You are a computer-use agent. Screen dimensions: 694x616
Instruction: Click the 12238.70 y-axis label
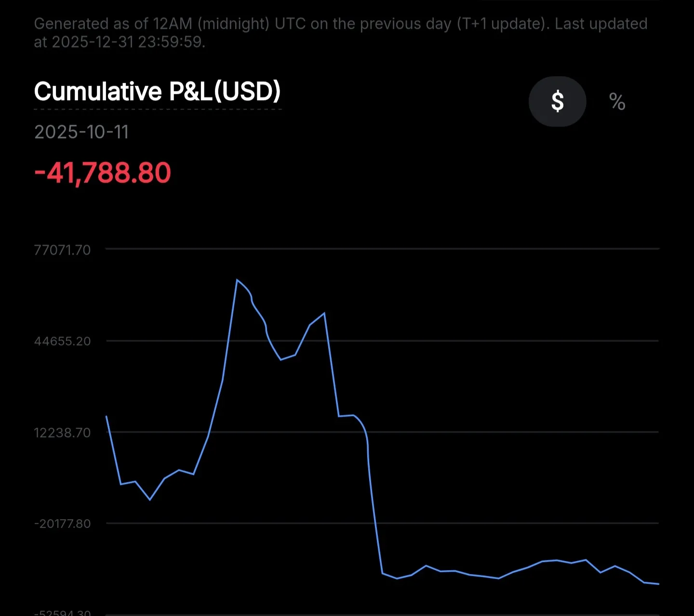pos(62,433)
